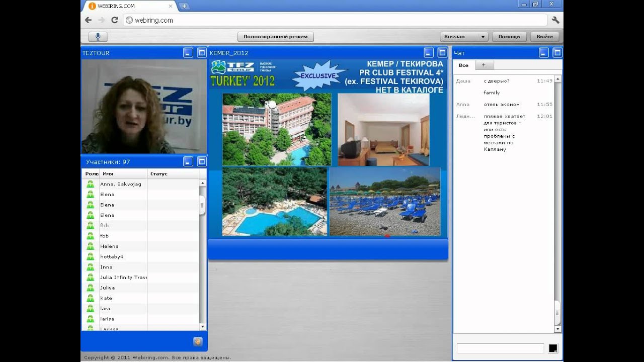Viewport: 644px width, 362px height.
Task: Click the presenter's webcam video
Action: (144, 107)
